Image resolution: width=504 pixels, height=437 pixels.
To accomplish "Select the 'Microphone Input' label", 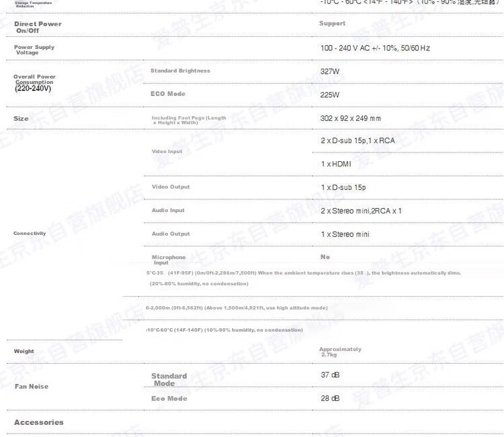I will pos(169,260).
